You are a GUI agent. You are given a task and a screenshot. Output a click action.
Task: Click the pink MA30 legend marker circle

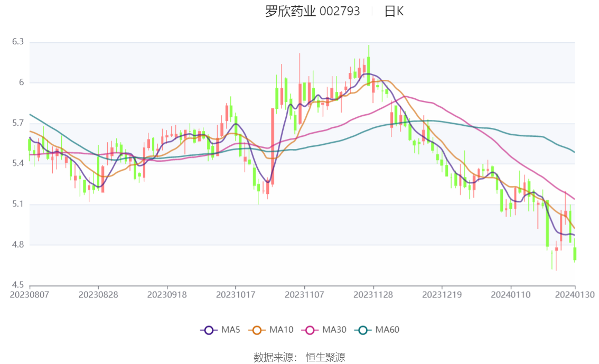click(x=310, y=330)
